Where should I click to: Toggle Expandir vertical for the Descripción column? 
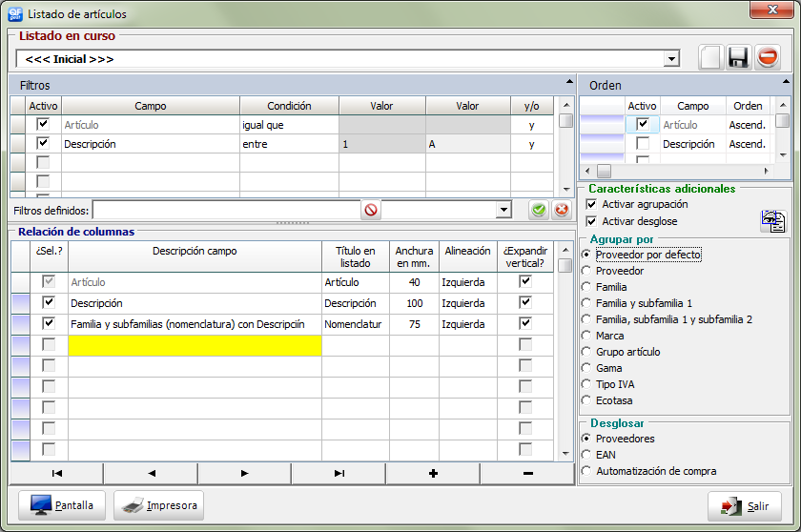pyautogui.click(x=525, y=302)
